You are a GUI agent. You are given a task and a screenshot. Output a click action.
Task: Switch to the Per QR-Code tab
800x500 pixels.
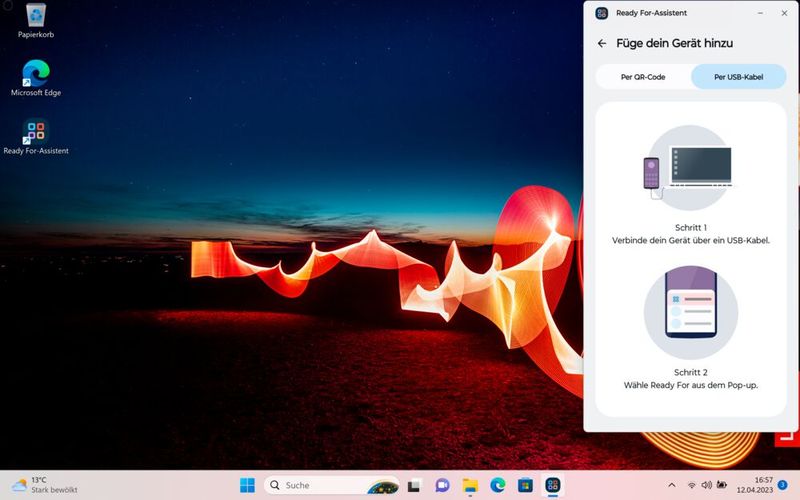pos(643,77)
